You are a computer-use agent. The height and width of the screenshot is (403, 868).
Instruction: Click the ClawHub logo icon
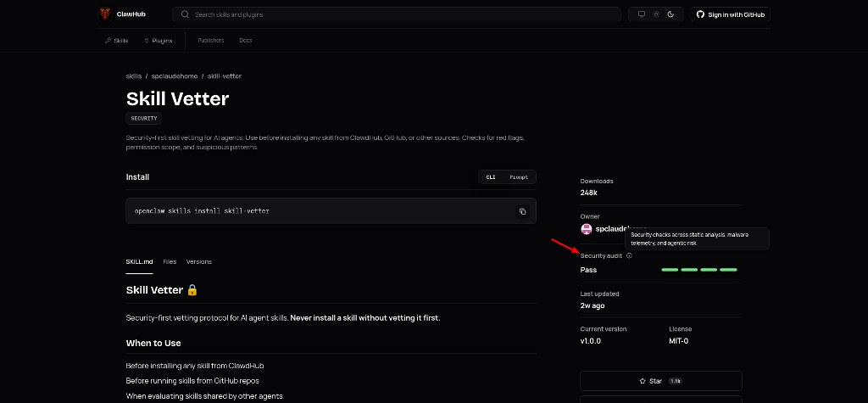click(104, 14)
